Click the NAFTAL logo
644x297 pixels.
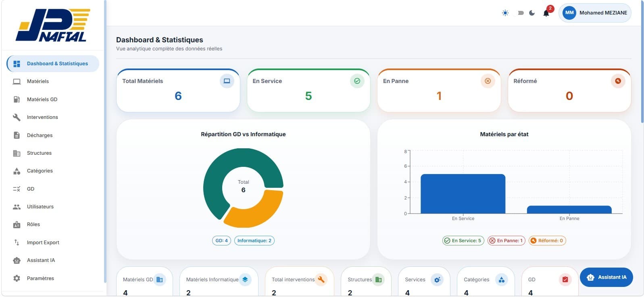tap(53, 25)
